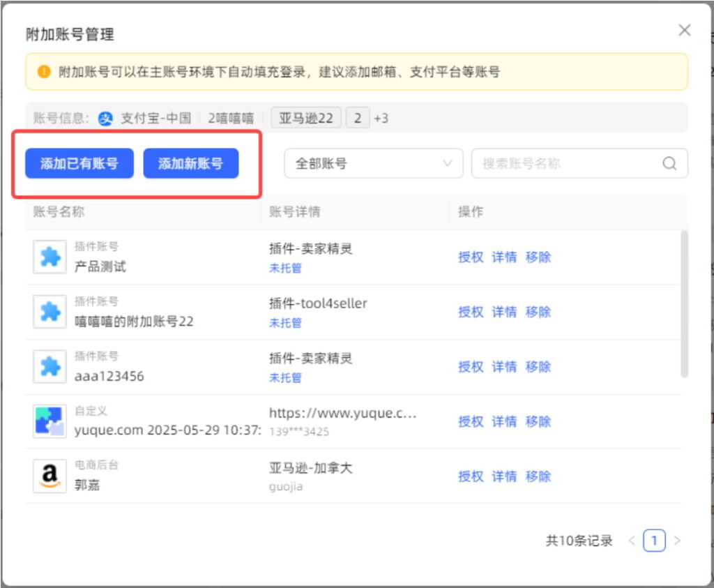Click the Alipay icon in account info
Screen dimensions: 714x588
[105, 118]
